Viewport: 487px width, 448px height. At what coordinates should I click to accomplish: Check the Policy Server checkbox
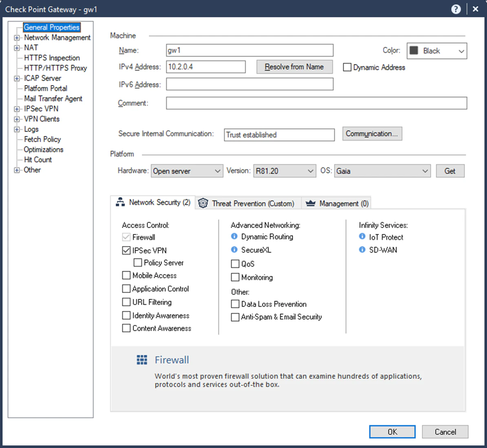138,263
